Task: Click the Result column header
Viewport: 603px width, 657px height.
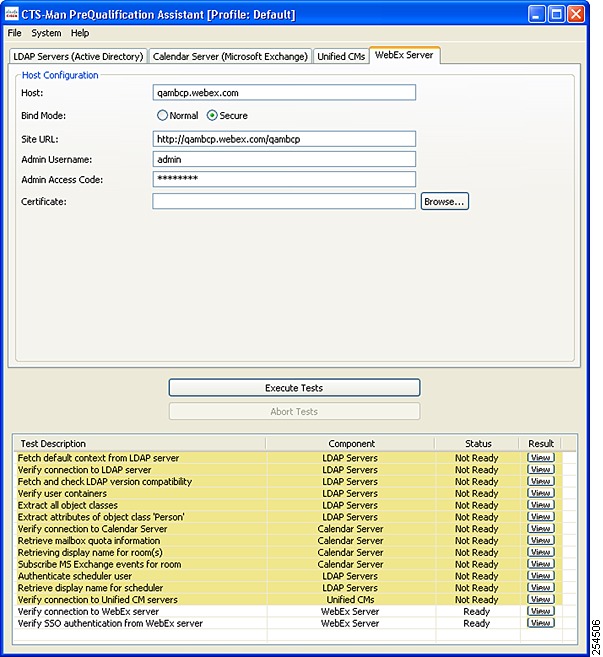Action: coord(541,443)
